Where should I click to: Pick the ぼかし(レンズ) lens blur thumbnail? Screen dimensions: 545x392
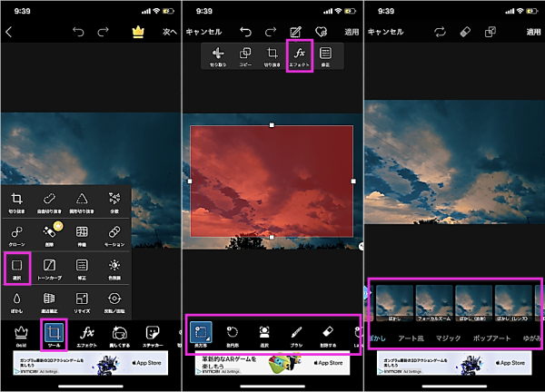click(513, 303)
